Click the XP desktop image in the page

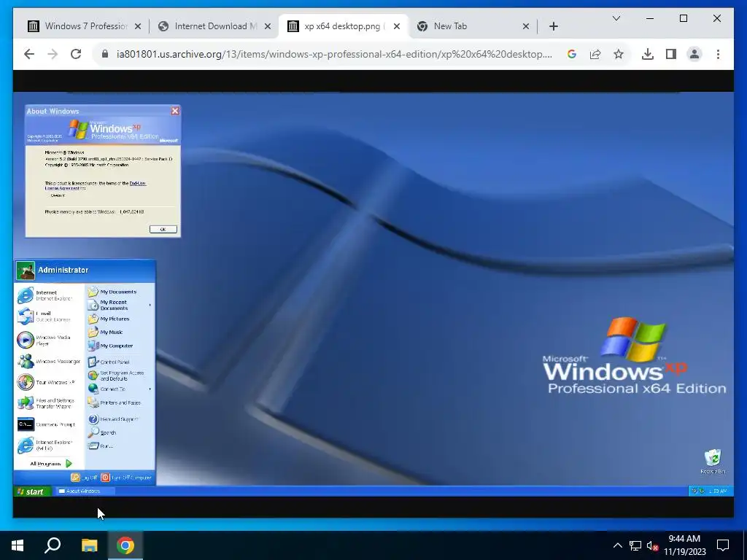click(373, 294)
